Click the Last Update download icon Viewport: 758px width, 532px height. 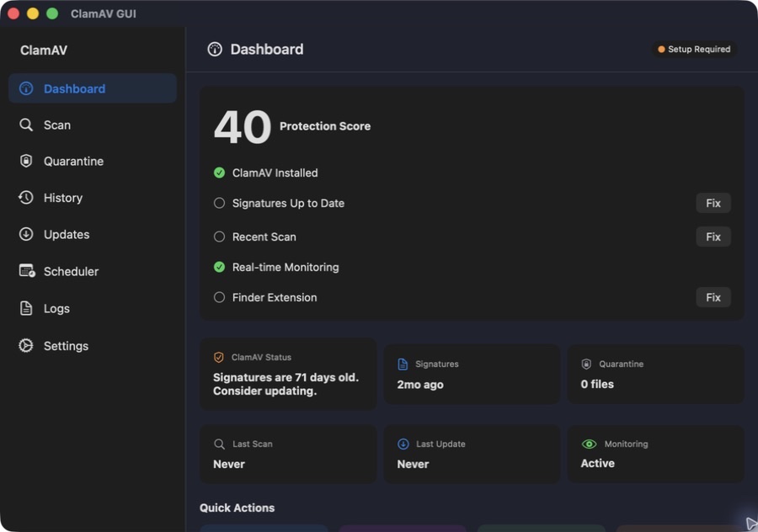coord(403,444)
